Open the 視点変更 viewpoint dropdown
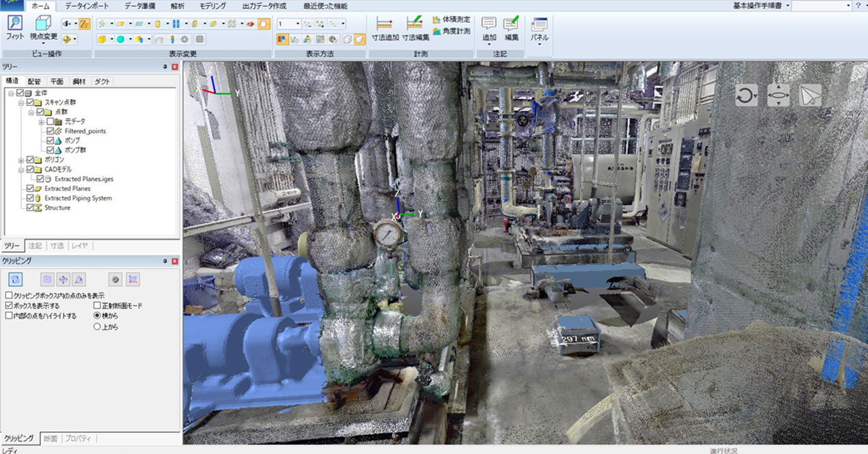 click(43, 42)
